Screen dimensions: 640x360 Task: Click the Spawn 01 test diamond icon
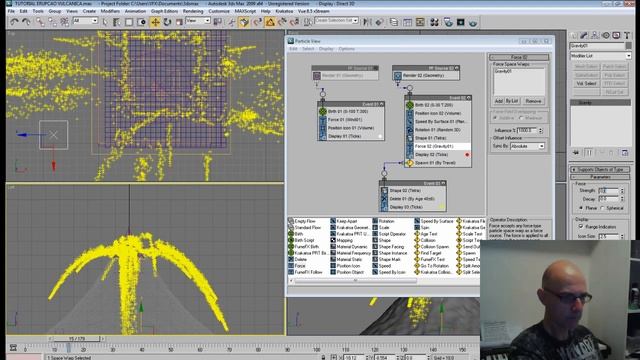(410, 163)
